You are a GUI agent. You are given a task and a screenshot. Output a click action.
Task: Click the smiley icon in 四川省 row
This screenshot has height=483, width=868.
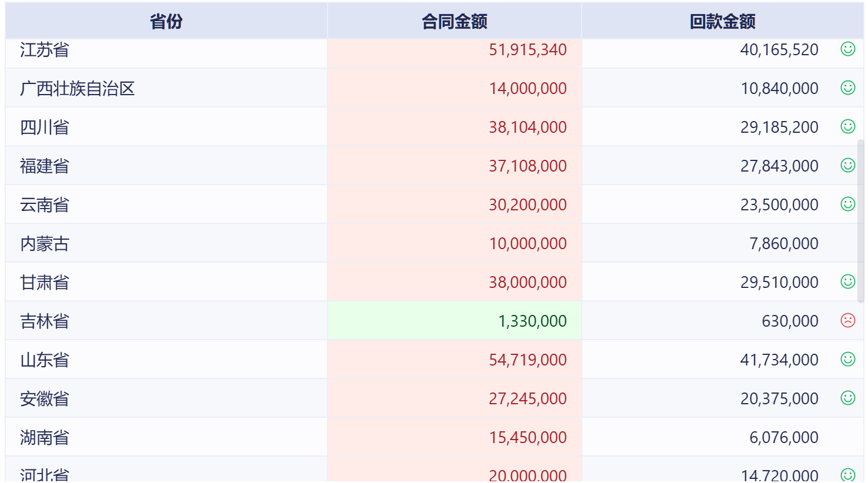pos(847,127)
